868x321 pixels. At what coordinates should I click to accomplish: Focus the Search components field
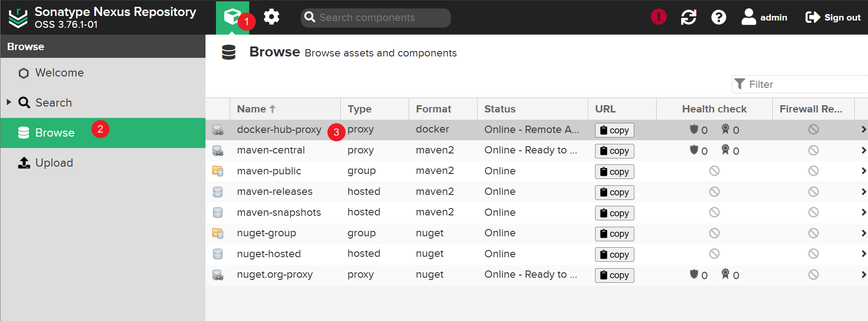[376, 17]
